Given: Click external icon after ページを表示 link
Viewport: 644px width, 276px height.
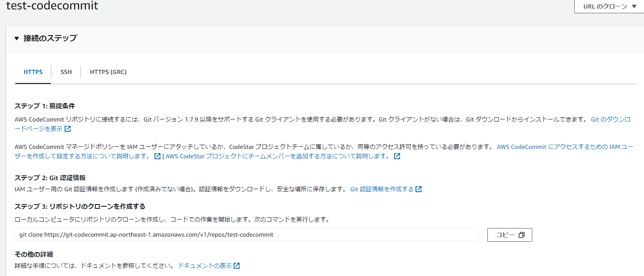Looking at the screenshot, I should (x=68, y=128).
